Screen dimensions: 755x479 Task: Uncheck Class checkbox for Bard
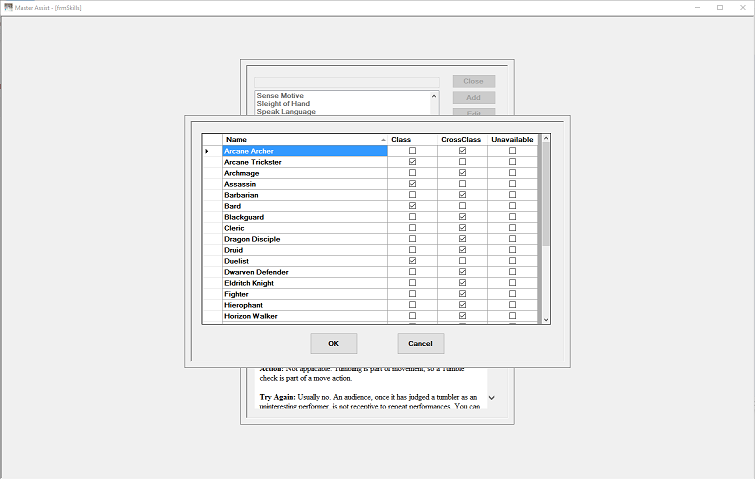coord(412,206)
